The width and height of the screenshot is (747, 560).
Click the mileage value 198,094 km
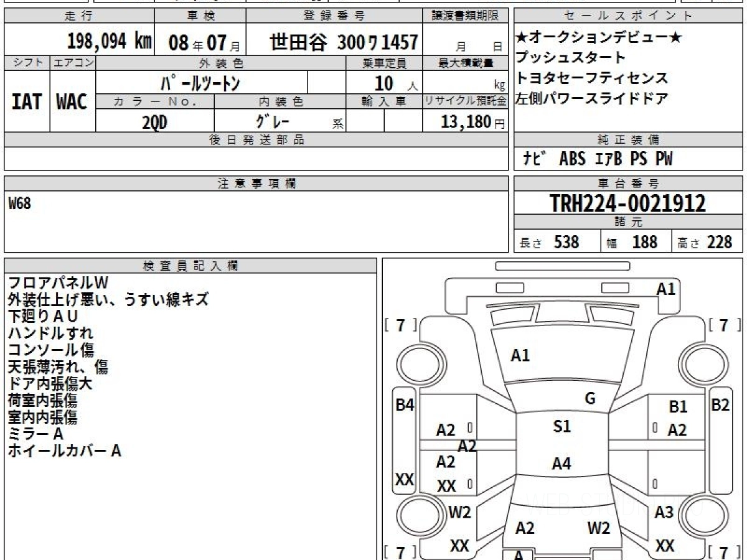(109, 42)
